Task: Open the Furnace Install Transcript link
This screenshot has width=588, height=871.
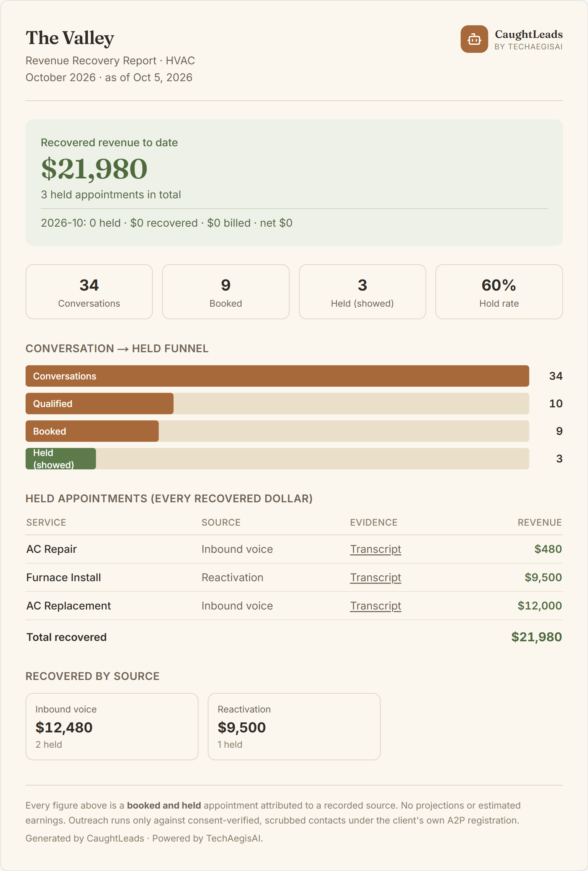Action: [376, 577]
